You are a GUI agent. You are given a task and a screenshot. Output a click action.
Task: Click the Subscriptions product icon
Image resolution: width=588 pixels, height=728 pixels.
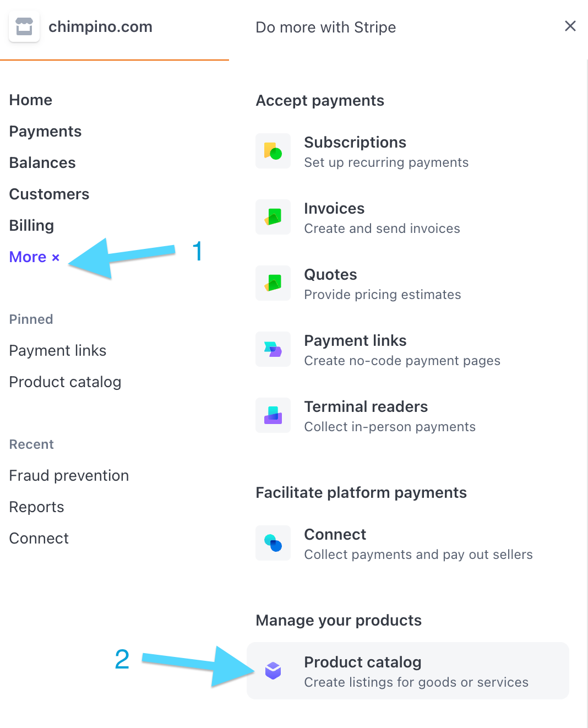pyautogui.click(x=273, y=151)
